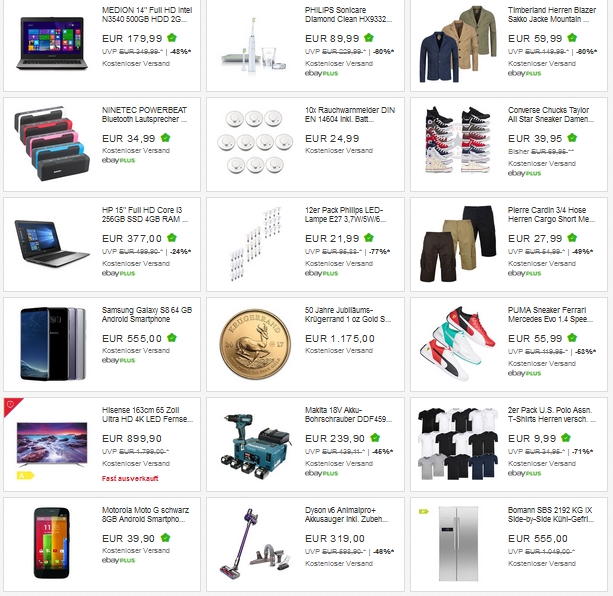Click the yellow energy label A on Hisense TV

(x=25, y=475)
